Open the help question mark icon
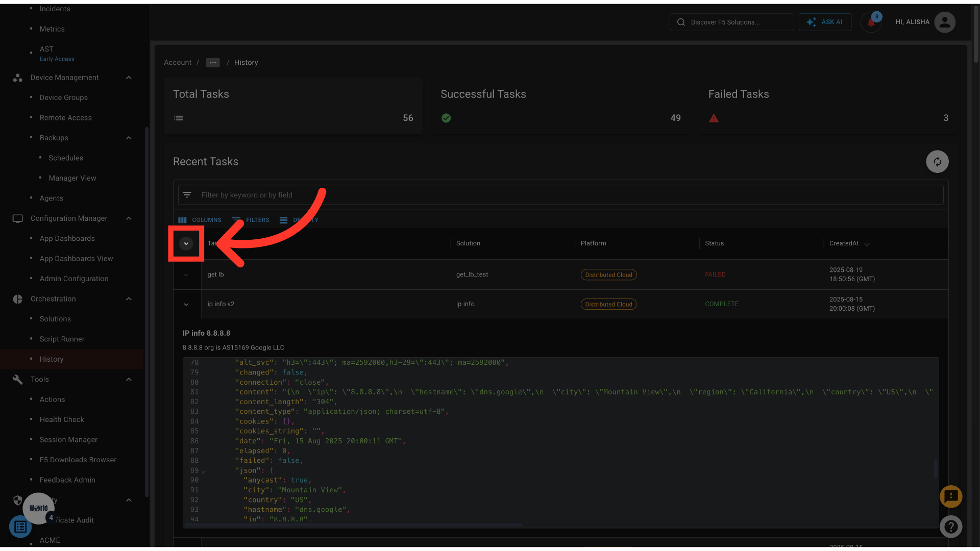Screen dimensions: 980x551 tap(951, 527)
